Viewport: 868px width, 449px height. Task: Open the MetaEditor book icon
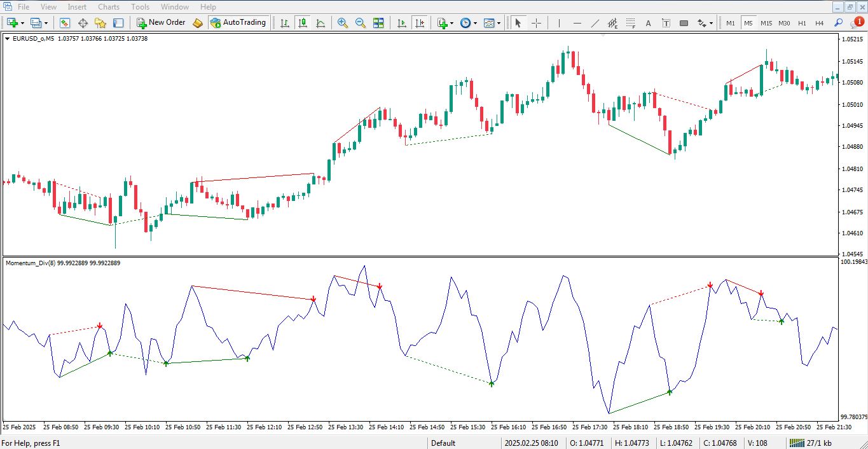click(198, 23)
